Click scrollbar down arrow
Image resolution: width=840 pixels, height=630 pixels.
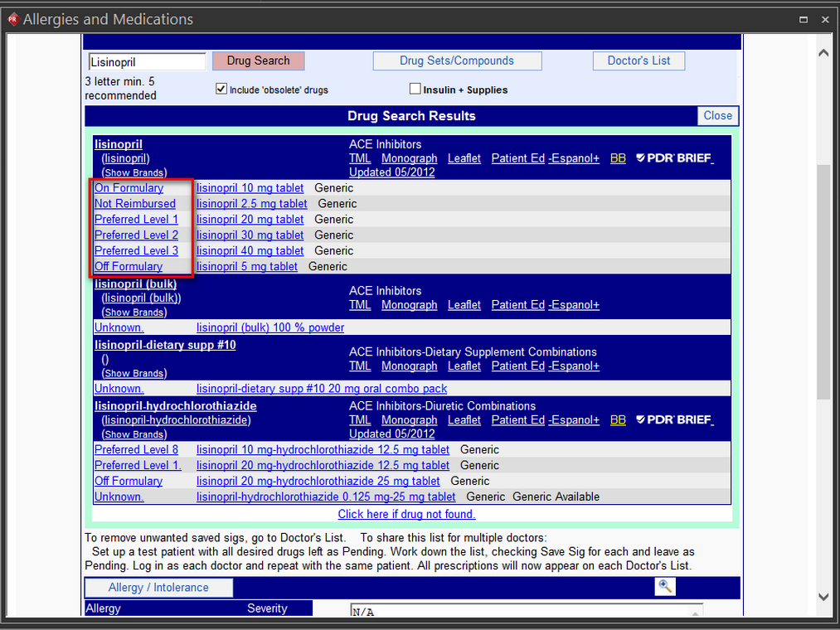coord(823,596)
